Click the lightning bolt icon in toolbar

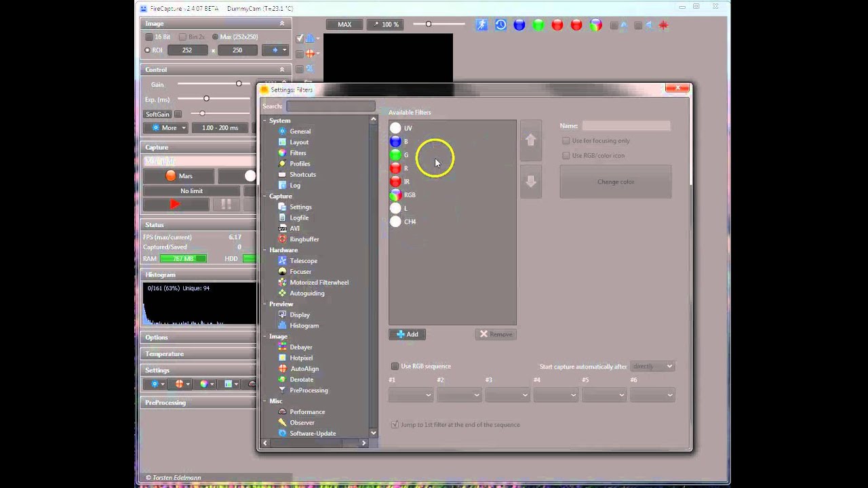[481, 25]
